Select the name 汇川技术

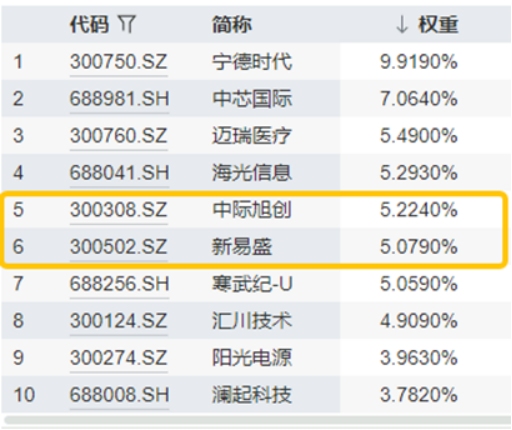[252, 321]
